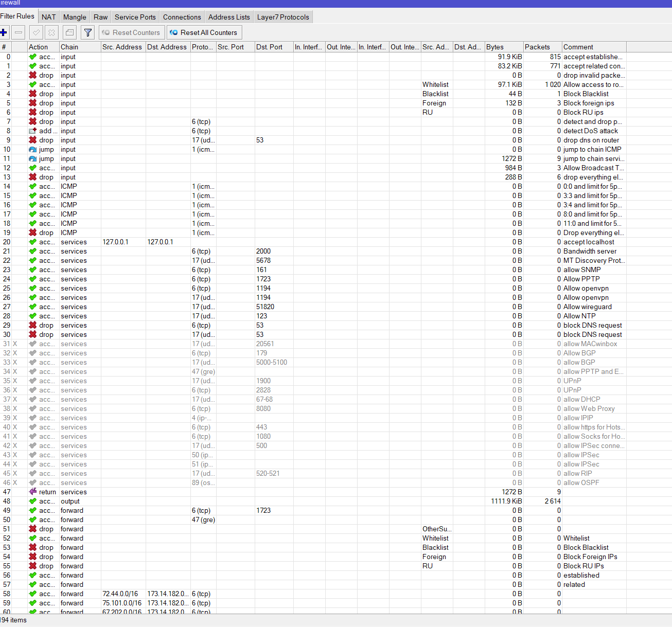Click drop icon of 'drop invalid packe...' rule
The image size is (672, 627).
pyautogui.click(x=33, y=75)
